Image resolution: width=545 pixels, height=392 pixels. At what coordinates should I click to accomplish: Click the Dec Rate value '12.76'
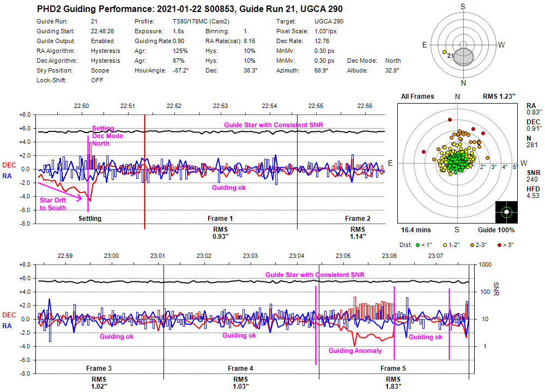point(322,41)
